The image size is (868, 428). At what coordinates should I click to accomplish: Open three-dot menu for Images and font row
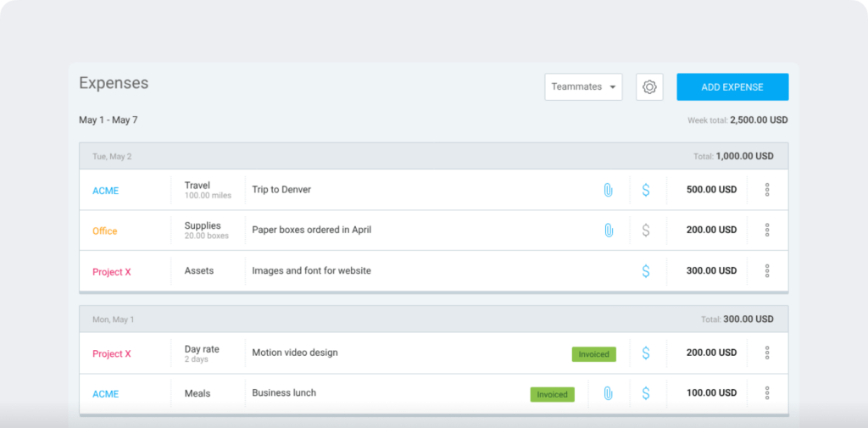click(x=767, y=270)
